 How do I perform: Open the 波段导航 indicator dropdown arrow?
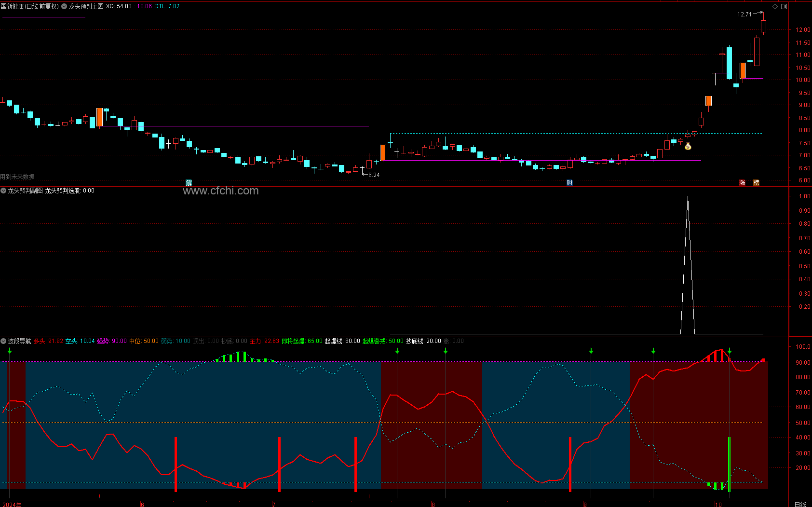(3, 342)
